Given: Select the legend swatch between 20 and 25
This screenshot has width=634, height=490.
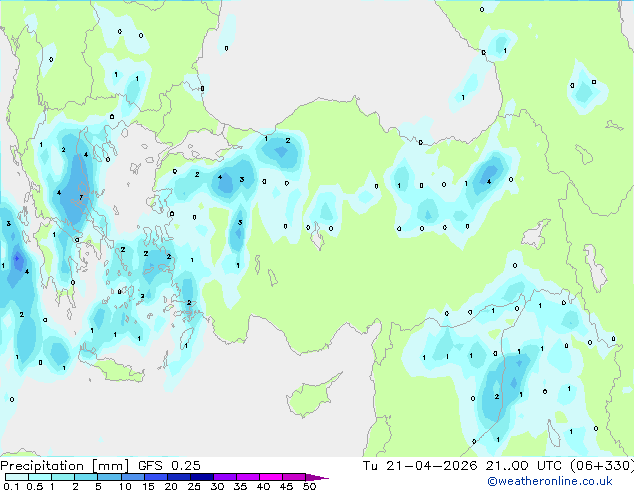Looking at the screenshot, I should [x=178, y=477].
